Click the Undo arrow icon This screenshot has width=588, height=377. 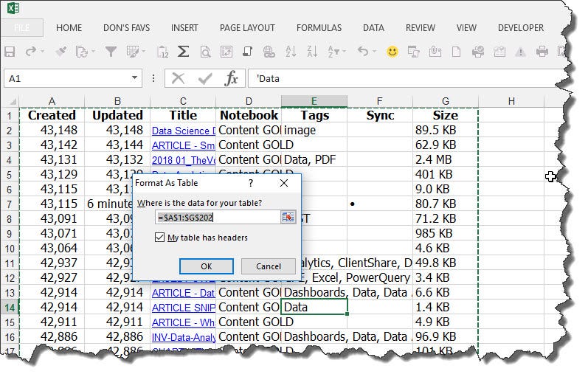[x=363, y=51]
